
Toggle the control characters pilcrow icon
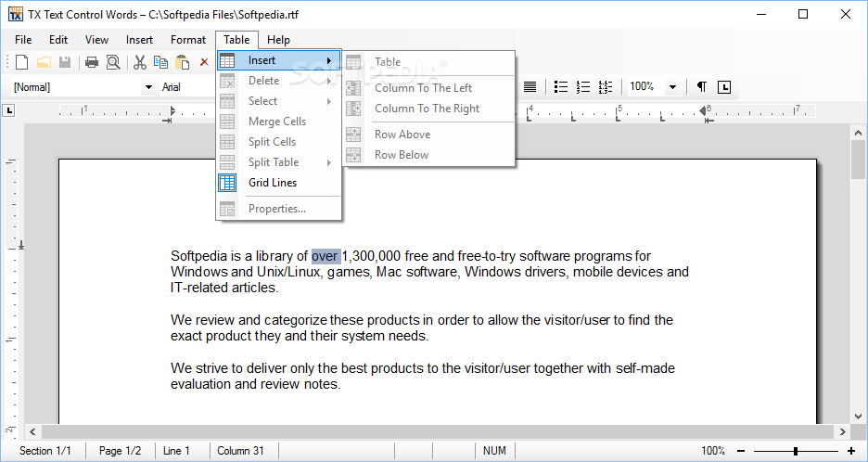(x=701, y=86)
